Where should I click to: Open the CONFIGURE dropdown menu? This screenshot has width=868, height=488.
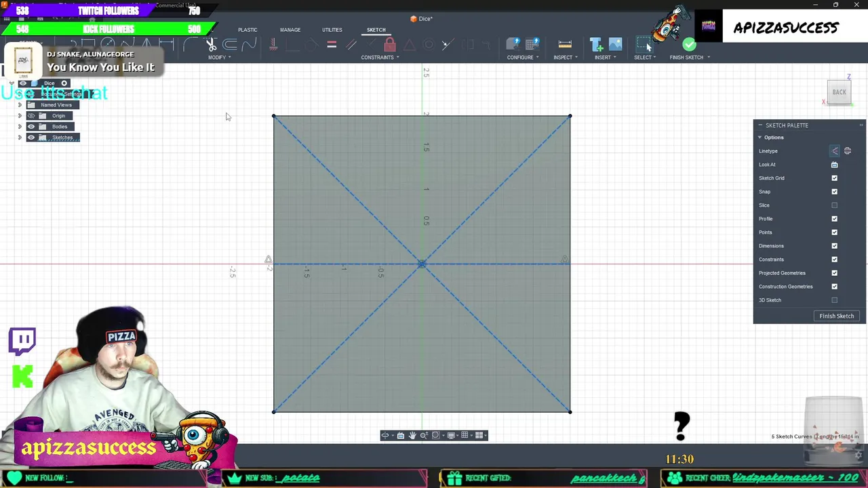pos(523,58)
